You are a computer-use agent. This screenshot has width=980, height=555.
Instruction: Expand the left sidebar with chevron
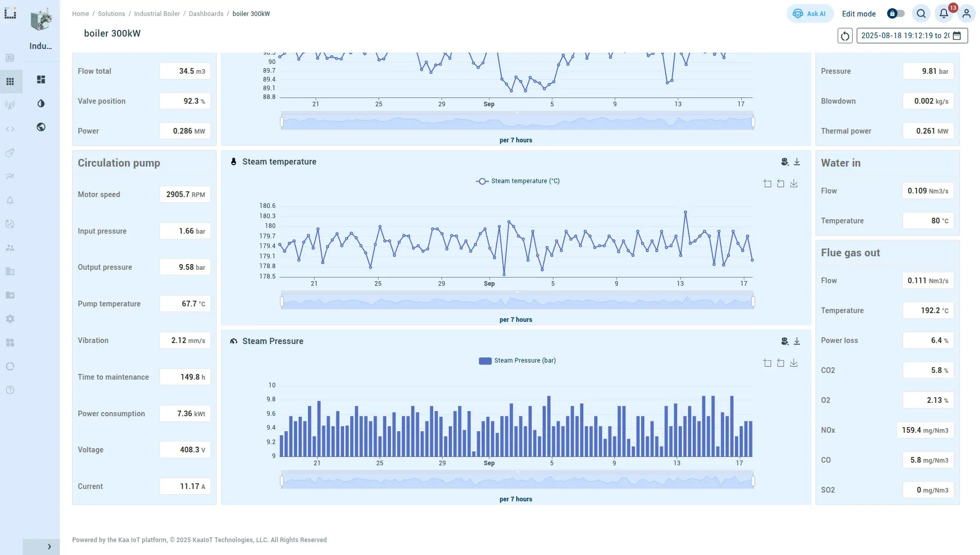point(49,547)
